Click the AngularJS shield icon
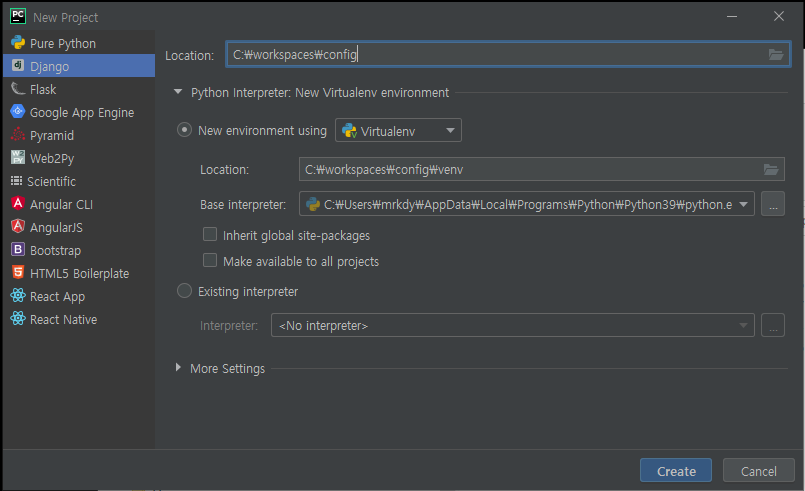The image size is (805, 491). pos(18,226)
